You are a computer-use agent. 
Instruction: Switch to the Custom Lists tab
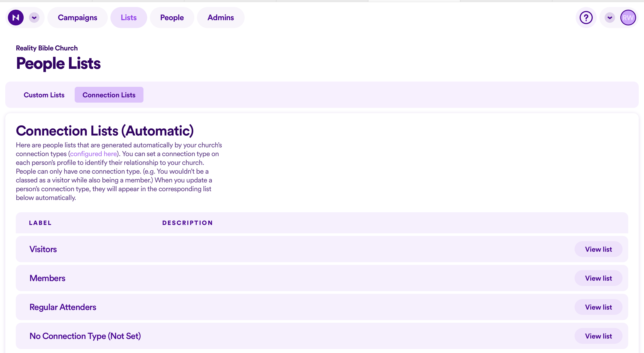44,95
